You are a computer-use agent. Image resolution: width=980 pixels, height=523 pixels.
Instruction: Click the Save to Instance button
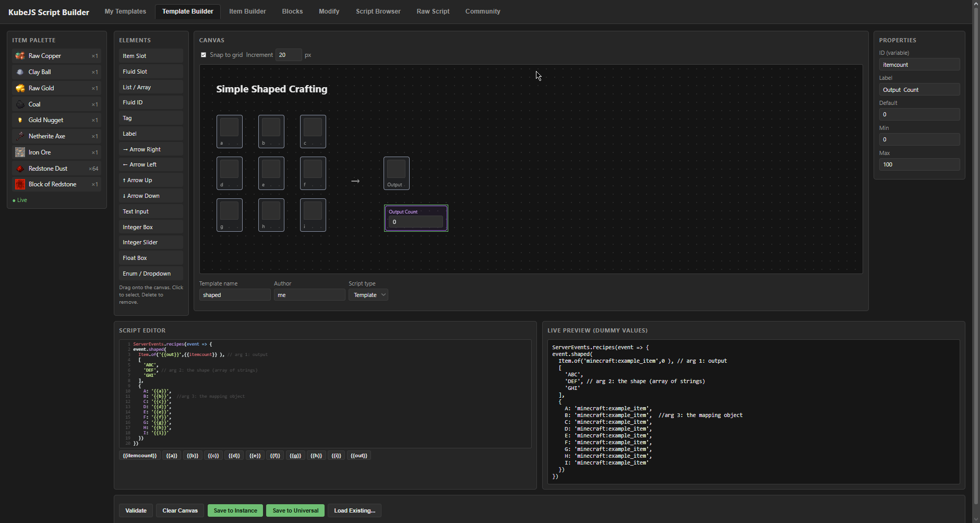[x=235, y=510]
